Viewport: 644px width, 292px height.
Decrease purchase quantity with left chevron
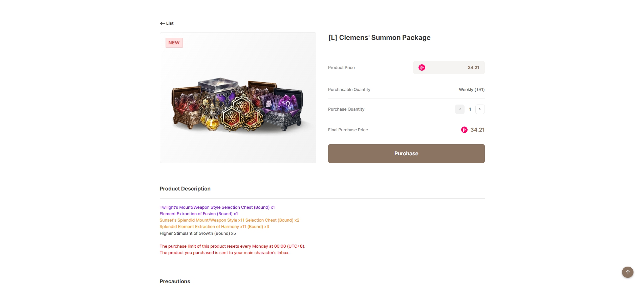pos(460,109)
